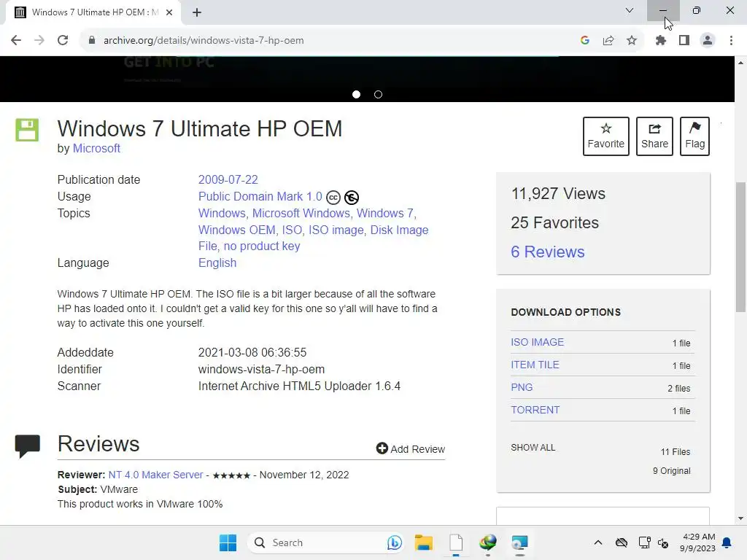Click the Share button on item page
Screen dimensions: 747x560
[654, 136]
